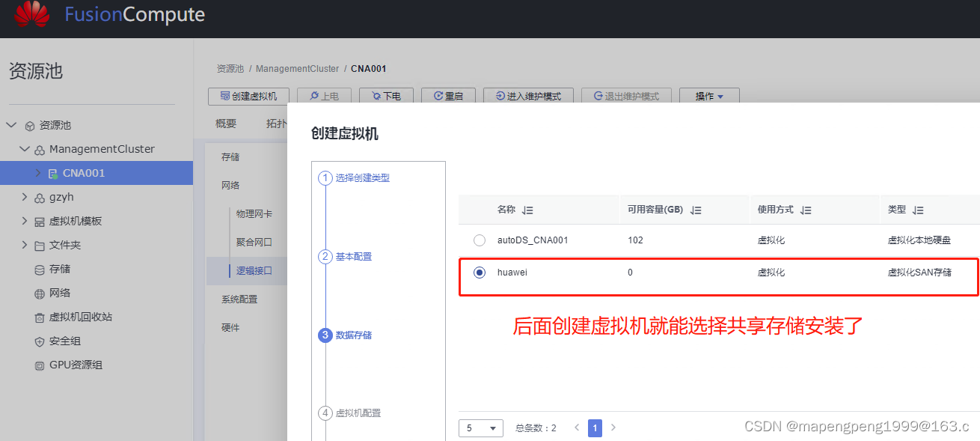Select the huawei datastore radio button

480,273
